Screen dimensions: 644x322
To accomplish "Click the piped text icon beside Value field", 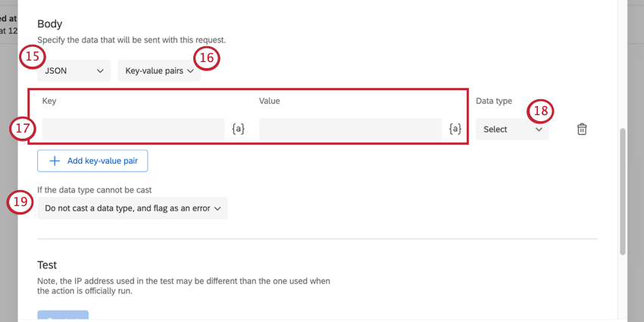I will tap(455, 130).
